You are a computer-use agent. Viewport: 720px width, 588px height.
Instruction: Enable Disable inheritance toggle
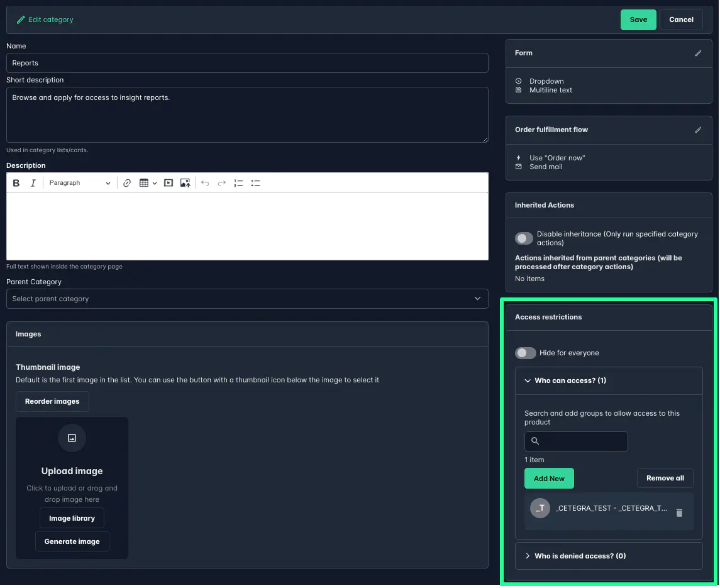click(524, 238)
